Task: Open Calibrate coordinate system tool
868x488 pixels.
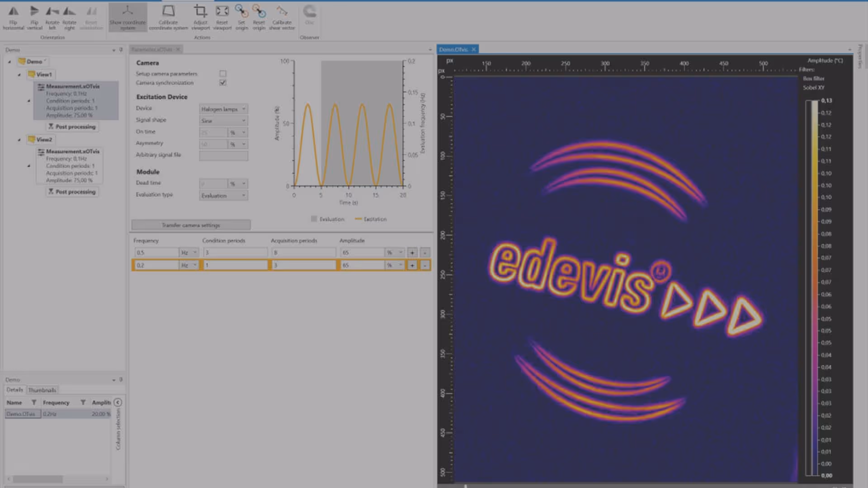Action: pos(168,17)
